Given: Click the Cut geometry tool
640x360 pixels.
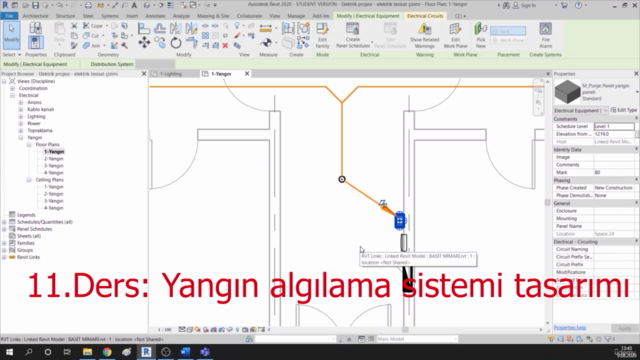Looking at the screenshot, I should [x=91, y=36].
